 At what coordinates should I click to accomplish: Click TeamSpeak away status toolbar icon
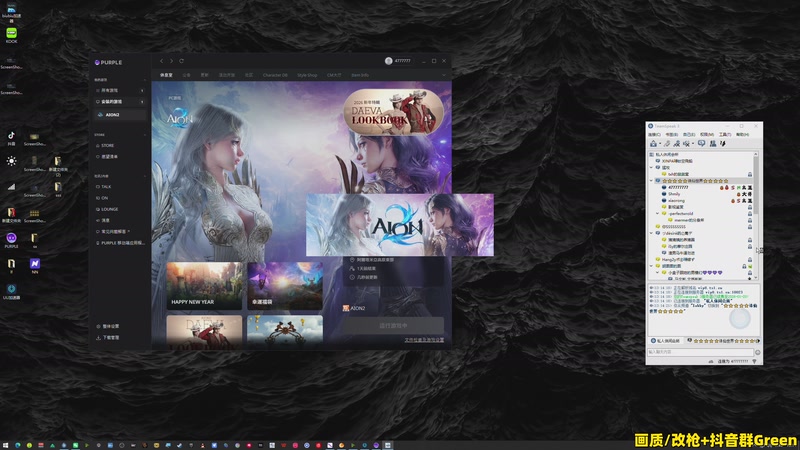pyautogui.click(x=677, y=144)
